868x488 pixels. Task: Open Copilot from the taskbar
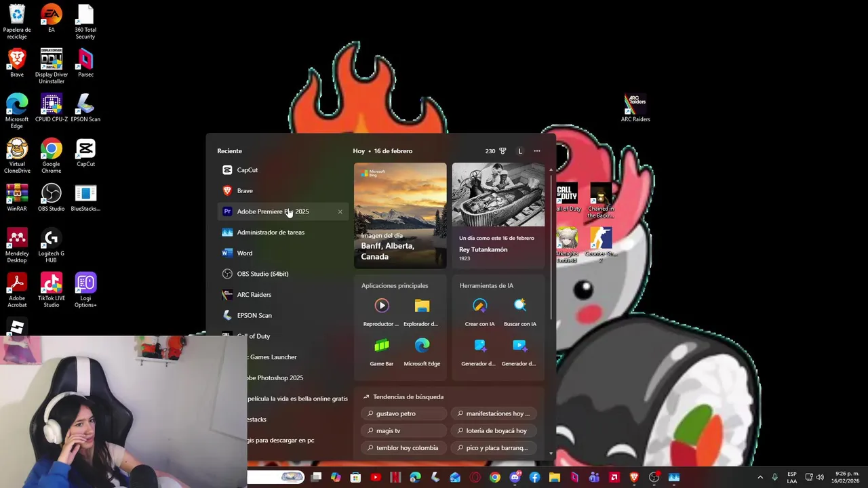(x=336, y=477)
